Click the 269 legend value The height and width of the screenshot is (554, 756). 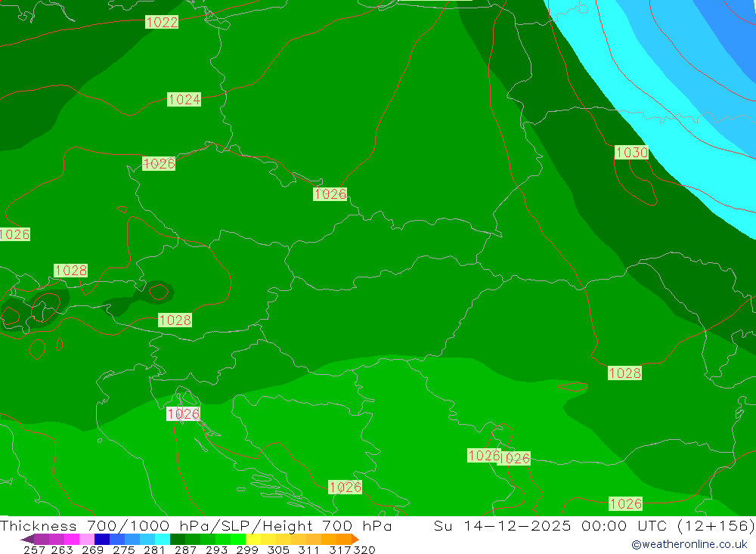click(x=92, y=550)
